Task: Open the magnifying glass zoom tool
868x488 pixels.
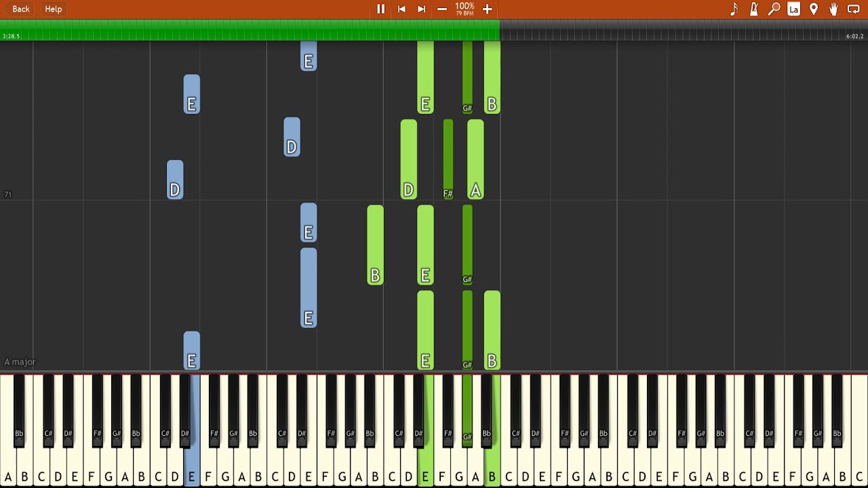Action: click(774, 9)
